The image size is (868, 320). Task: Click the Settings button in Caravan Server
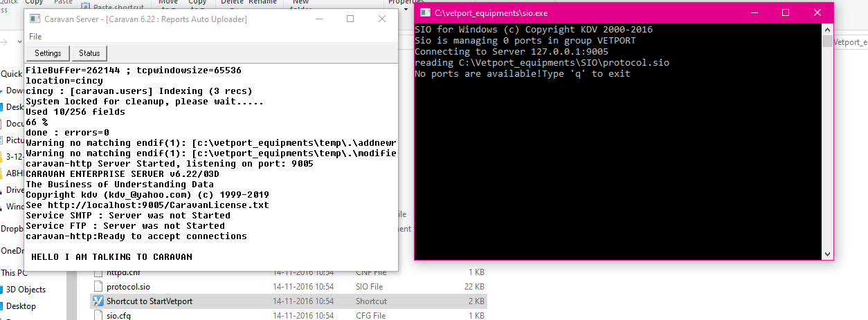point(48,53)
